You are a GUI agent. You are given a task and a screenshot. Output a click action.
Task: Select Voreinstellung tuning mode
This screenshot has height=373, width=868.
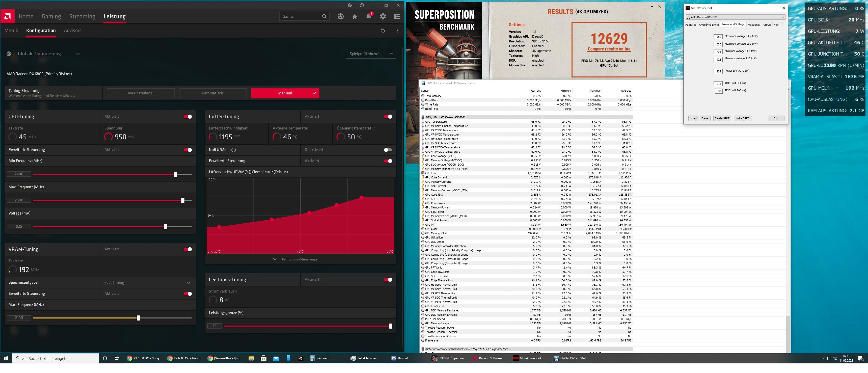pos(141,93)
